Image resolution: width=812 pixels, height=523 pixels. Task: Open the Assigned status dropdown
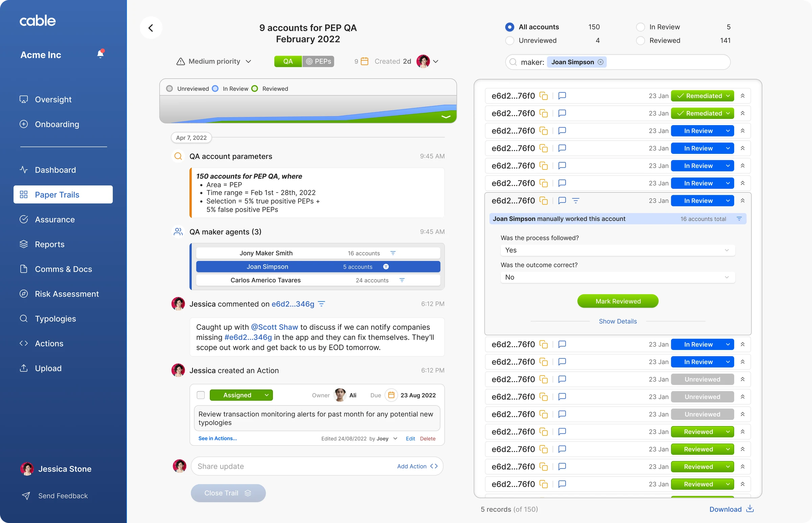click(241, 395)
